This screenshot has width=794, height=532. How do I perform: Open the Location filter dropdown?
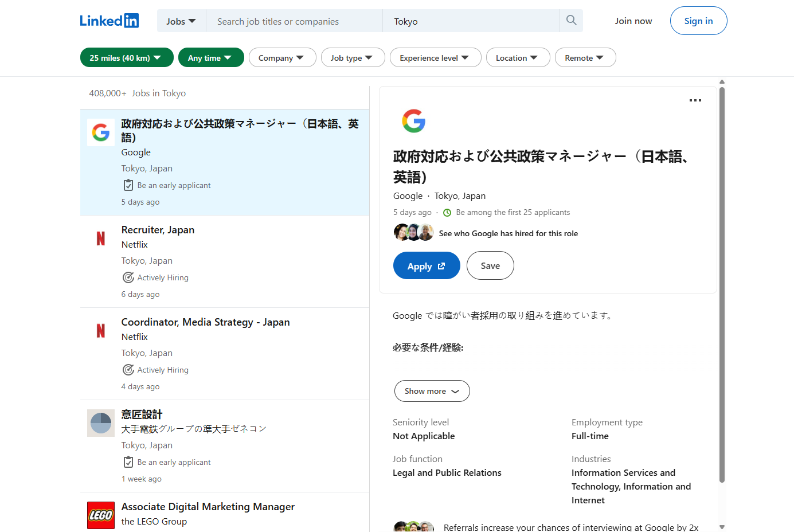518,57
